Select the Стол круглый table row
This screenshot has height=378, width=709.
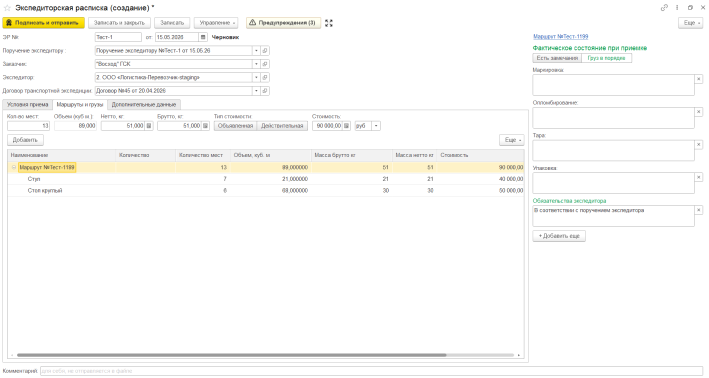pos(266,191)
